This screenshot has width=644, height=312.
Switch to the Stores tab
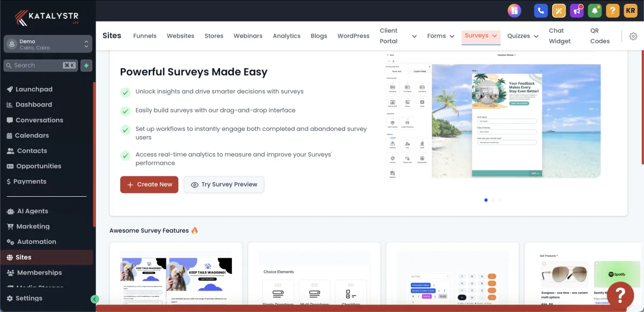(214, 36)
